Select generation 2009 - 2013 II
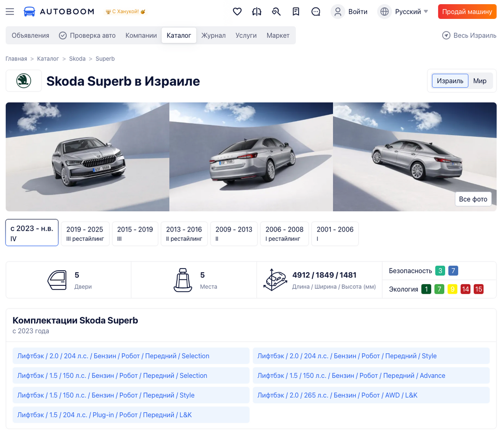 234,234
